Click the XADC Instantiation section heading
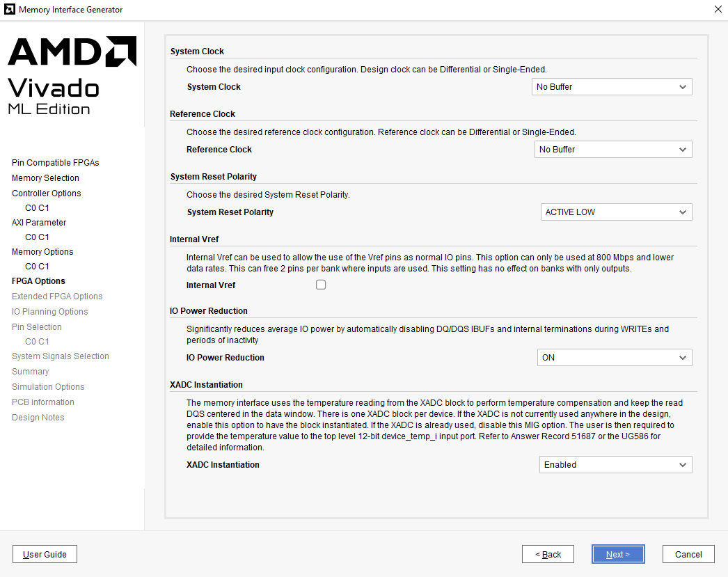The height and width of the screenshot is (577, 728). click(206, 384)
